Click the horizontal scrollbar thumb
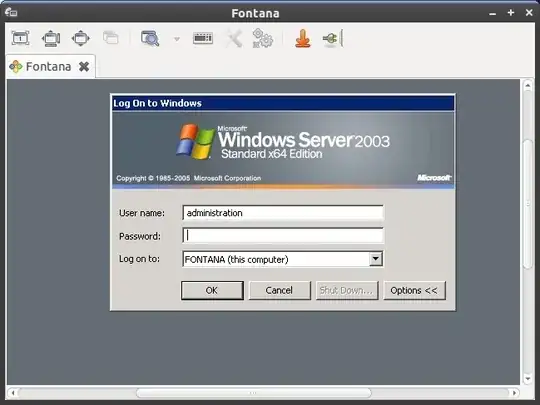The height and width of the screenshot is (405, 540). (254, 393)
